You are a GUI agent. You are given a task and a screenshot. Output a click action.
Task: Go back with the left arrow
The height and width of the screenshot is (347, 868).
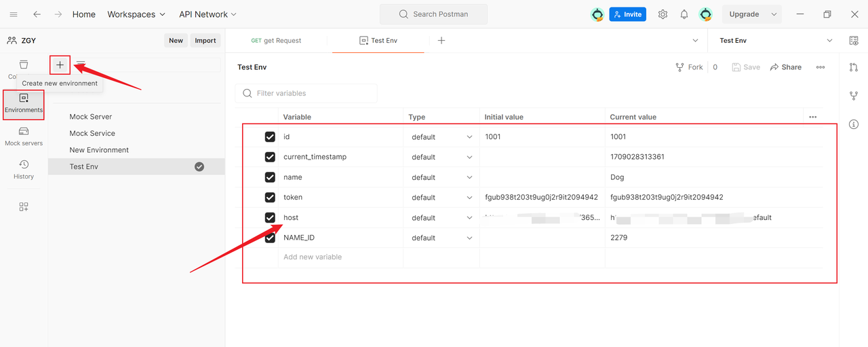point(37,14)
